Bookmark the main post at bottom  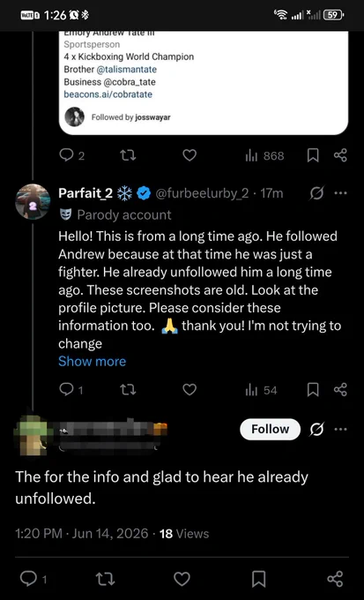(x=258, y=579)
